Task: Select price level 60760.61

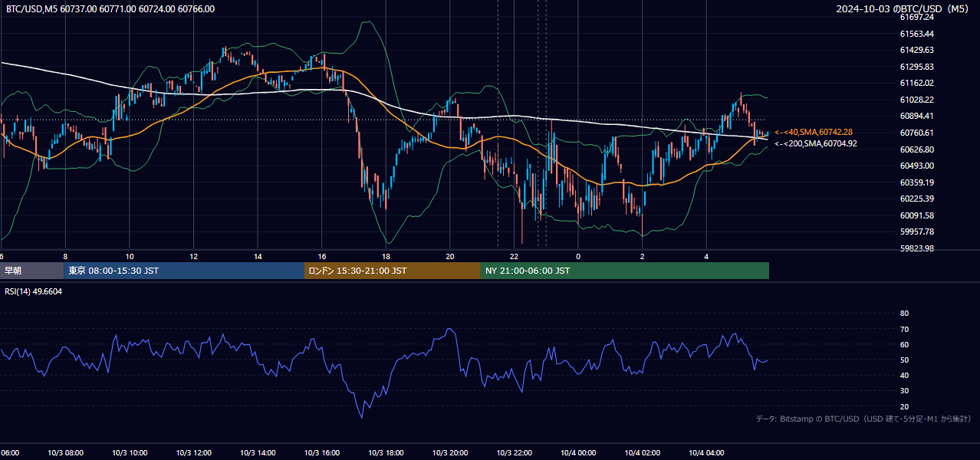Action: pyautogui.click(x=916, y=133)
